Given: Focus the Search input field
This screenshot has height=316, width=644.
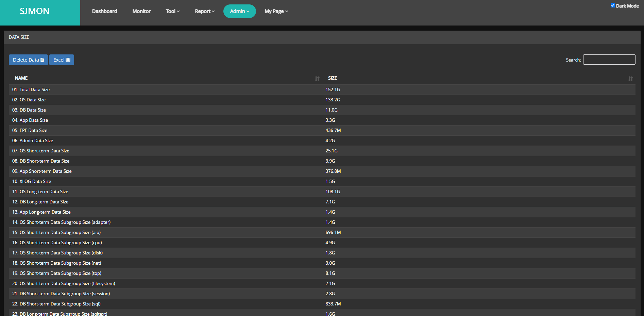Looking at the screenshot, I should coord(609,60).
